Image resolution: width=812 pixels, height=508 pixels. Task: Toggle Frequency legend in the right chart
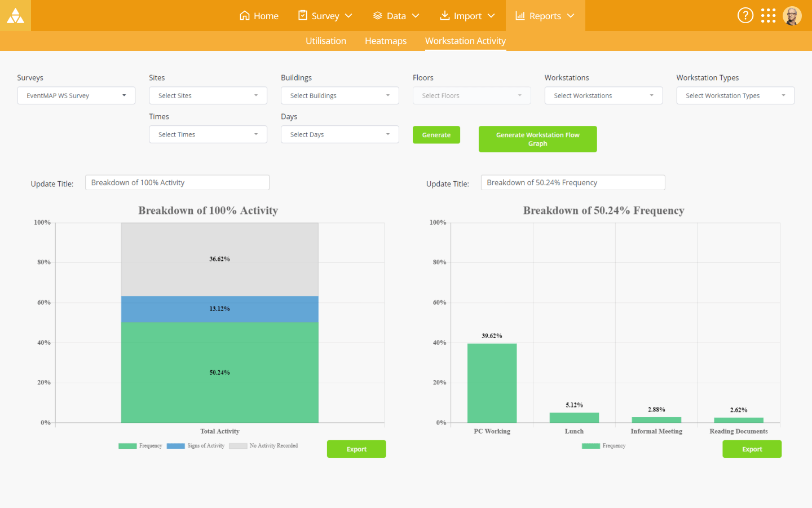[x=604, y=446]
